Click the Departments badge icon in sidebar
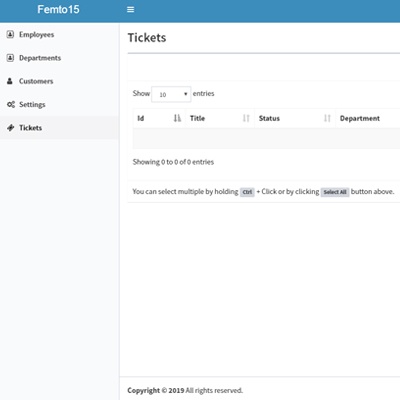The height and width of the screenshot is (400, 400). coord(10,58)
